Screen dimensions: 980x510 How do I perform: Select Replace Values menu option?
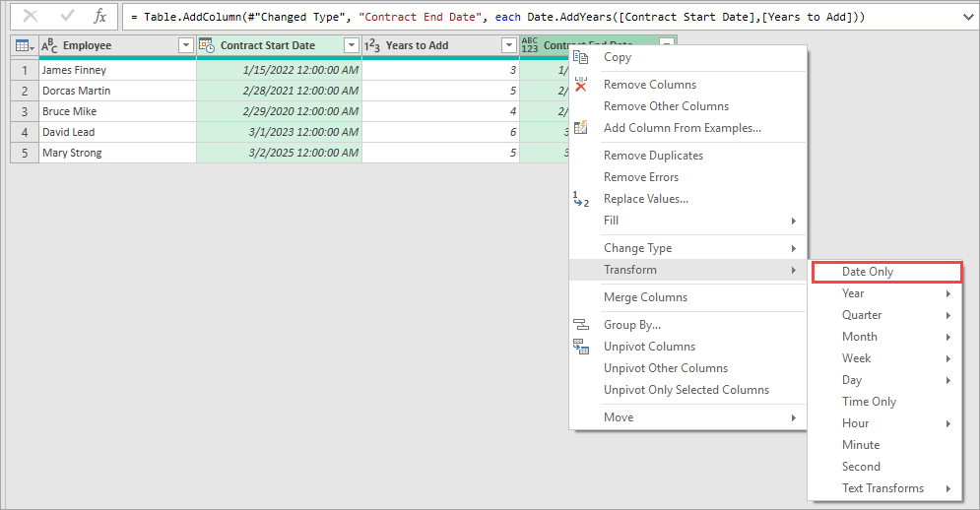[x=646, y=199]
